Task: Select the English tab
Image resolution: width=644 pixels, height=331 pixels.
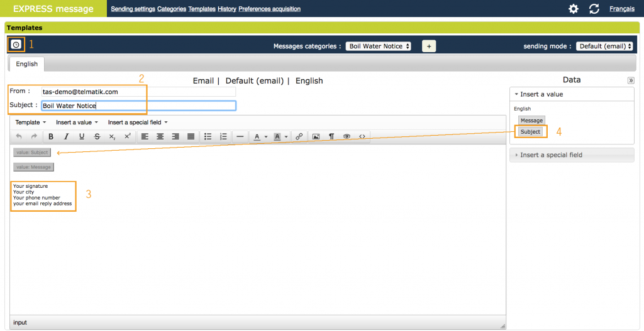Action: pyautogui.click(x=26, y=64)
